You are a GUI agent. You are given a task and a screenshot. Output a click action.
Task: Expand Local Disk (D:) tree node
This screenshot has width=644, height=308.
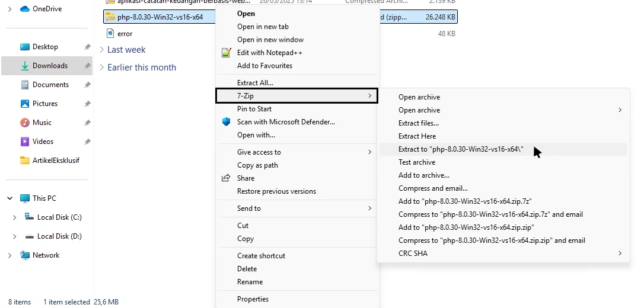point(14,236)
